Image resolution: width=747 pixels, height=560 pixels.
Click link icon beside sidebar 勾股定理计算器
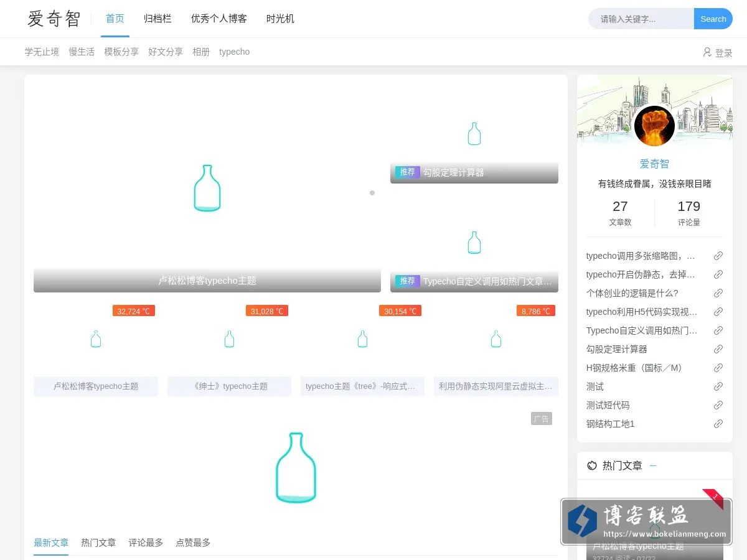pyautogui.click(x=718, y=349)
